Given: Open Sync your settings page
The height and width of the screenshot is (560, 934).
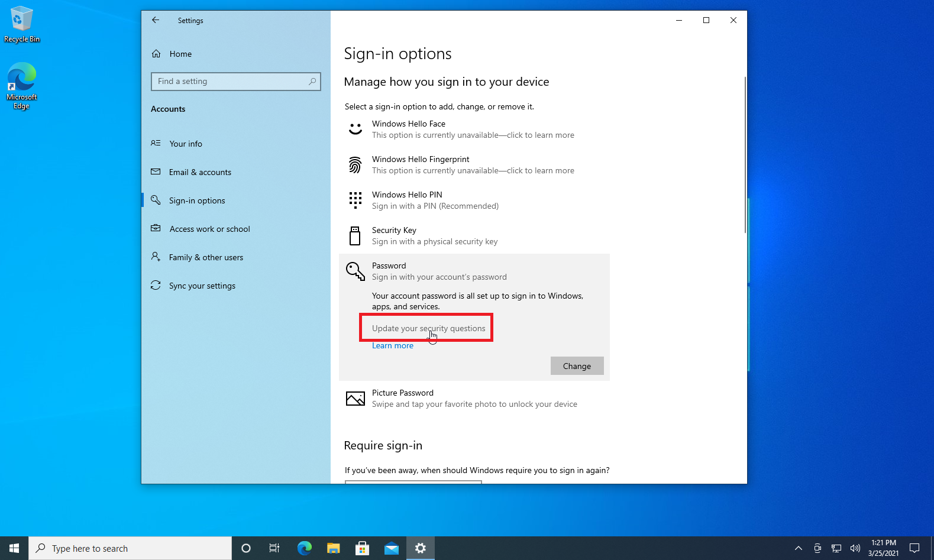Looking at the screenshot, I should pyautogui.click(x=235, y=286).
